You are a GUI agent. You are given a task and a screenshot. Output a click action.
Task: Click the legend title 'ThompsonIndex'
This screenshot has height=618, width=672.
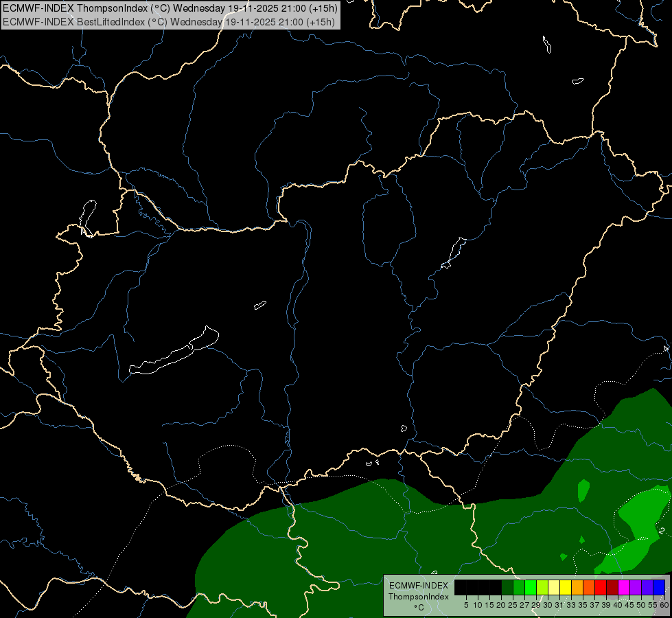click(x=419, y=597)
